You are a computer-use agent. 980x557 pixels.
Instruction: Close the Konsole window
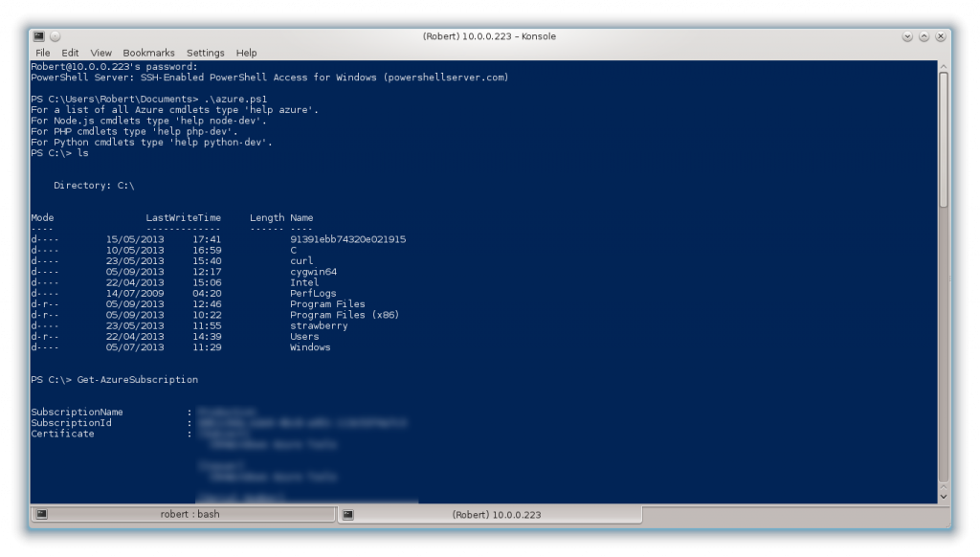[x=940, y=36]
